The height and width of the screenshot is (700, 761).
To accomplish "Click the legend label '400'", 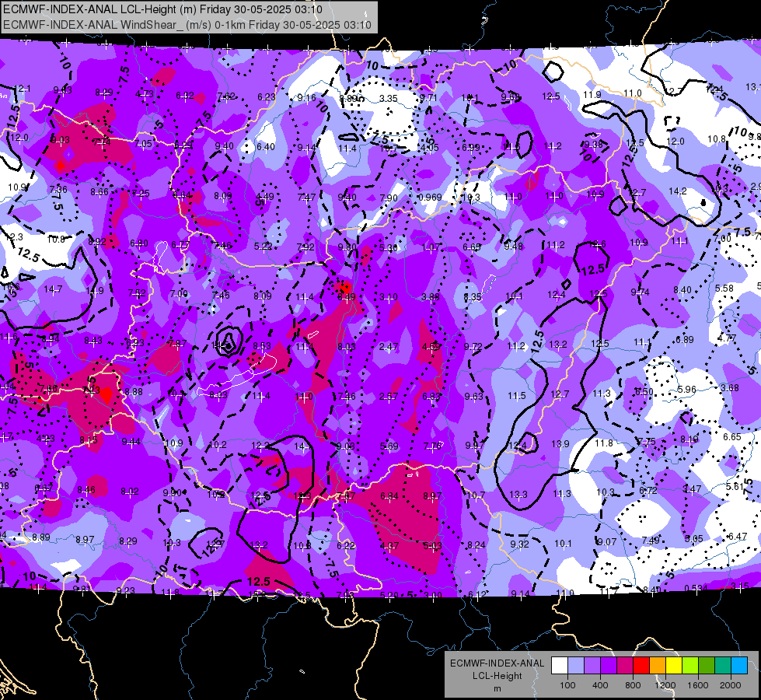I will (600, 685).
